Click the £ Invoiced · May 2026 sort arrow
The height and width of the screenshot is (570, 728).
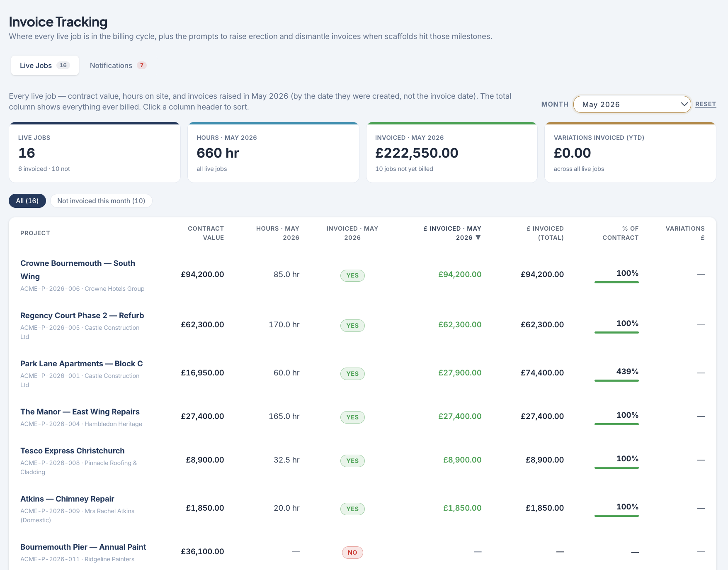pos(478,238)
